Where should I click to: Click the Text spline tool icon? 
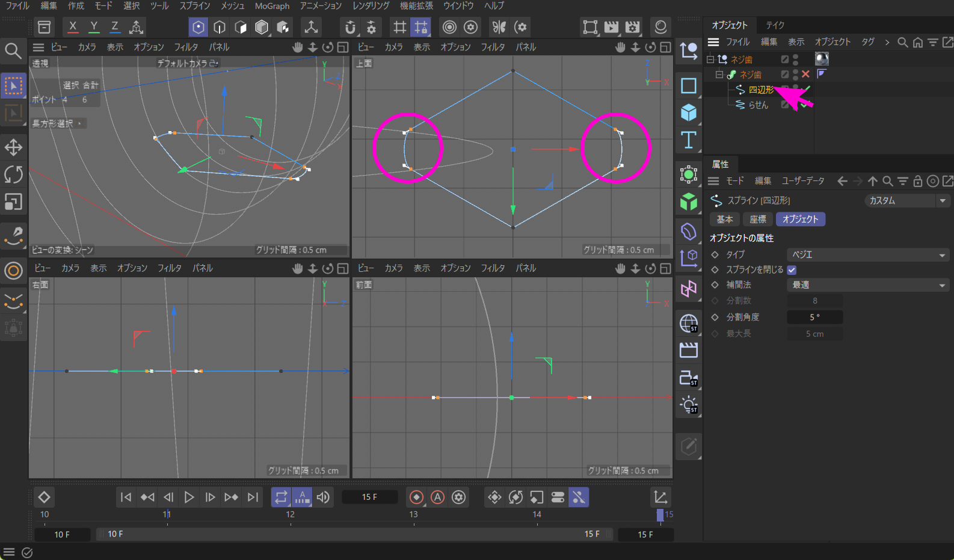(x=689, y=140)
